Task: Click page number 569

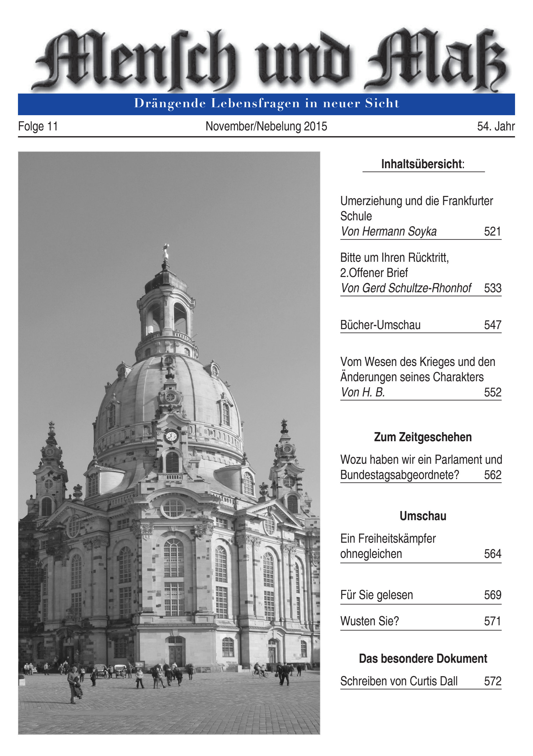Action: (x=492, y=595)
